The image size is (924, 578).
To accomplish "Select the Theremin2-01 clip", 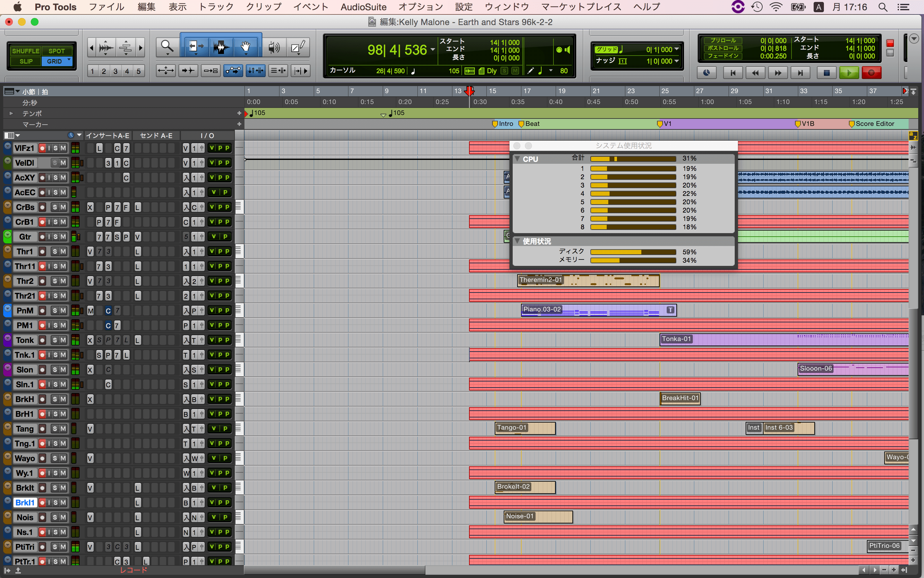I will coord(588,281).
